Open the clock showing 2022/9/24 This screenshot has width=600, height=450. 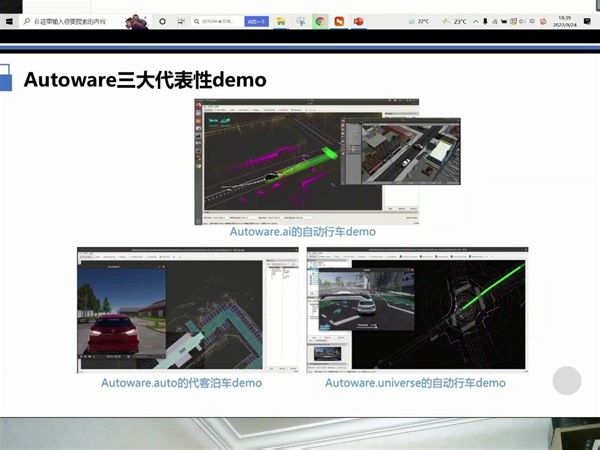564,21
